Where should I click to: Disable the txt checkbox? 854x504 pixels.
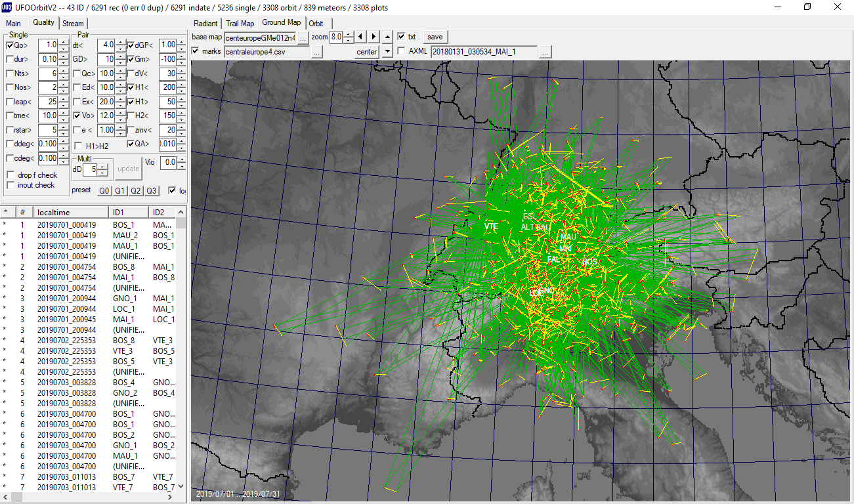tap(401, 37)
